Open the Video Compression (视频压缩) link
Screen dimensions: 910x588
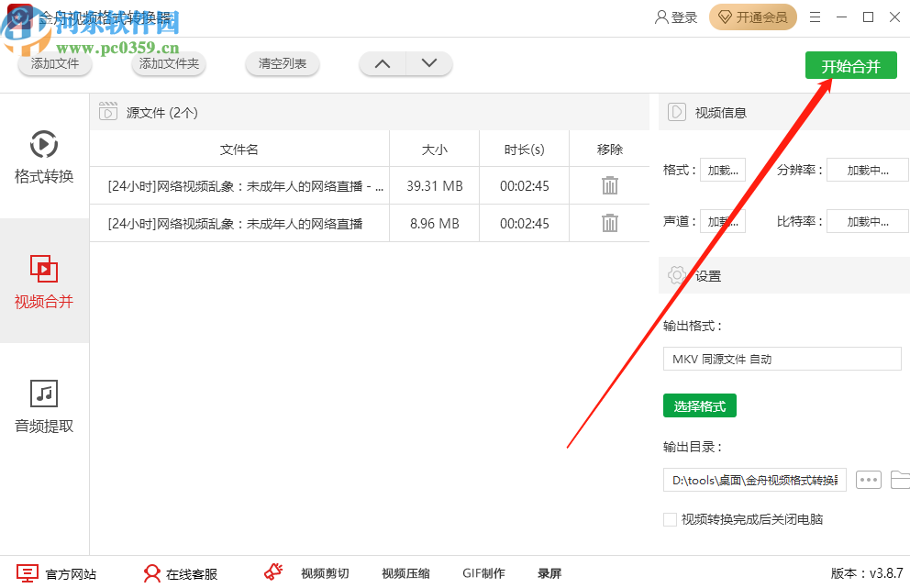405,573
